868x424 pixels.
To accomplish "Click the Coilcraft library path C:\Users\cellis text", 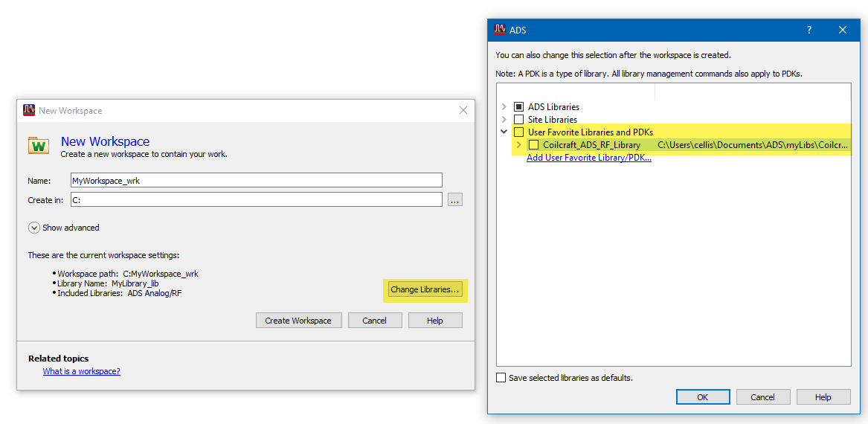I will tap(753, 145).
